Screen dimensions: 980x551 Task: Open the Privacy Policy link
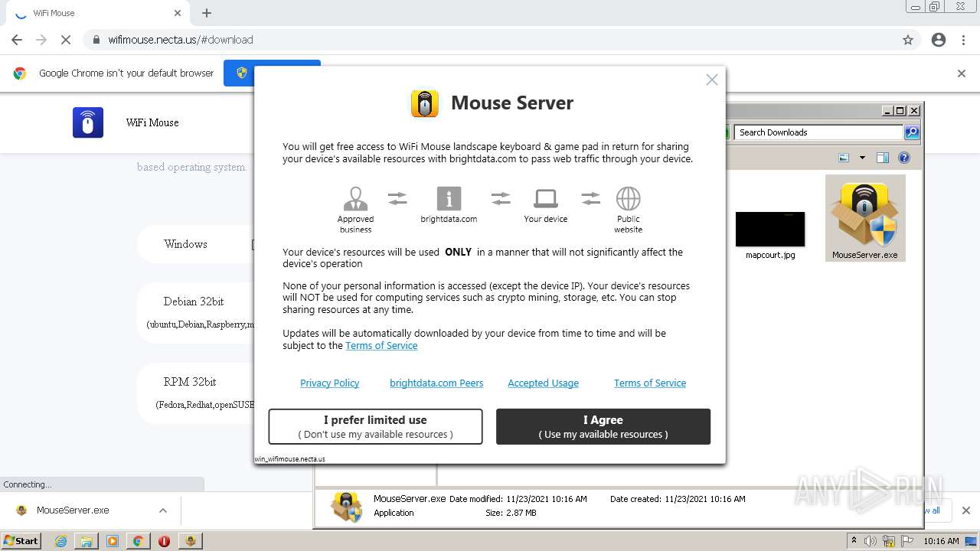click(x=329, y=383)
